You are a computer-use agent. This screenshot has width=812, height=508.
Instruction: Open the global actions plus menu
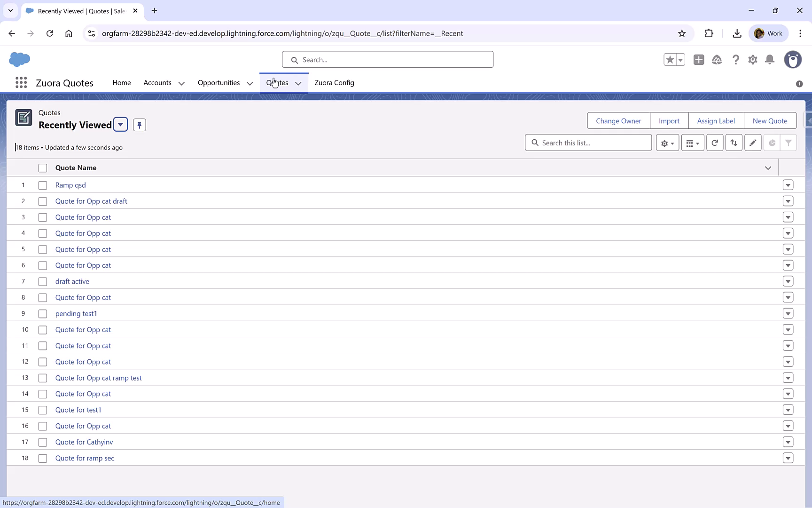click(698, 60)
